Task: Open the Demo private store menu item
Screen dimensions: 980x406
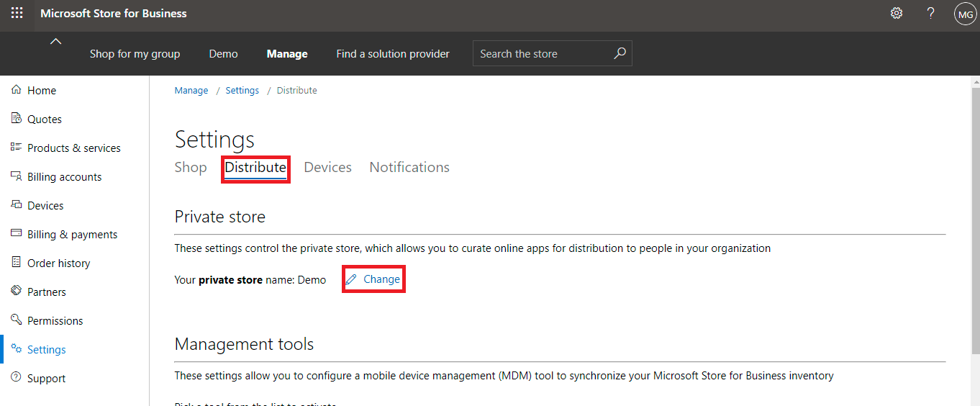Action: [223, 53]
